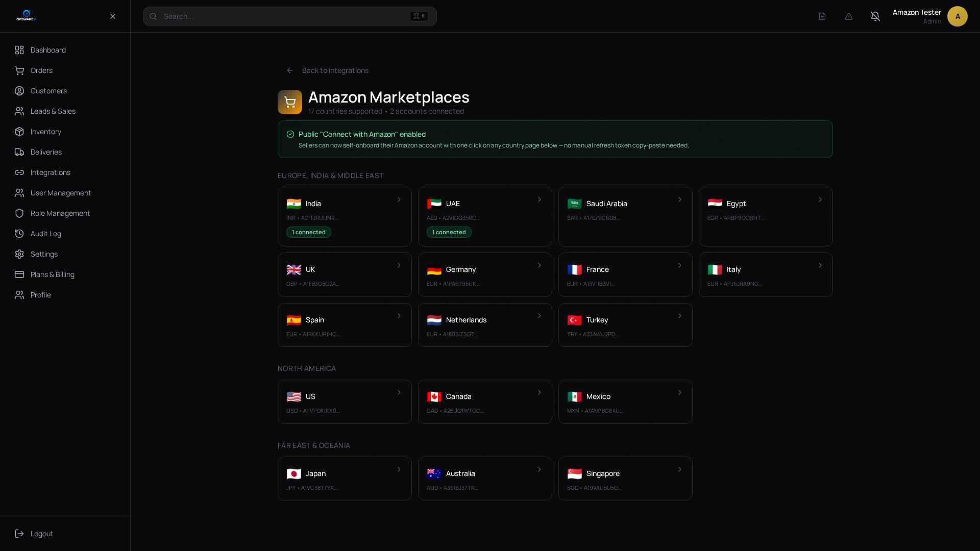Click the Plans & Billing card icon
This screenshot has height=551, width=980.
coord(19,274)
